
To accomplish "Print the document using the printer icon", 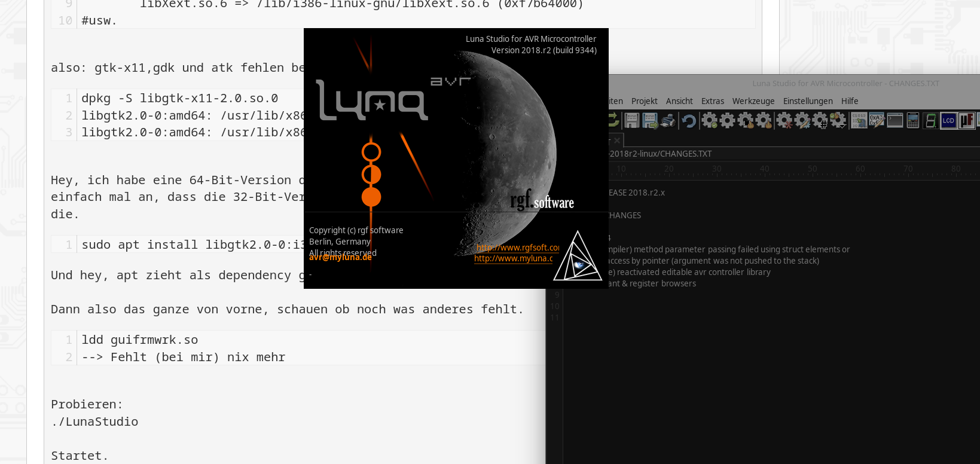I will point(668,120).
